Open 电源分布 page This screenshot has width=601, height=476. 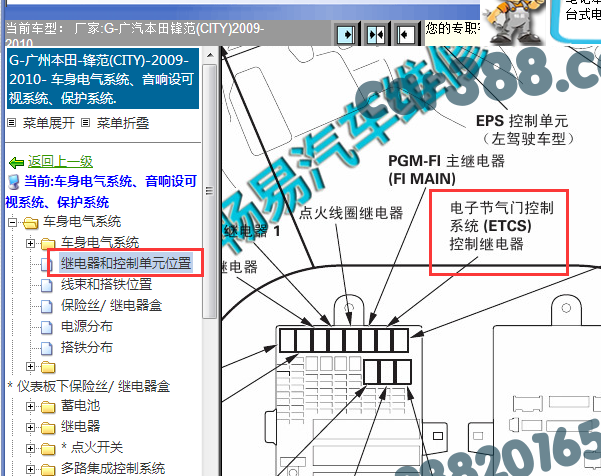pos(87,327)
